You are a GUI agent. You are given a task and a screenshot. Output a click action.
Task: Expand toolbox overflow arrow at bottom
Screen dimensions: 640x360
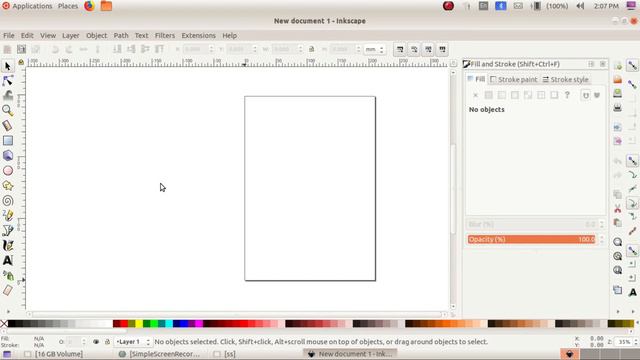click(x=8, y=311)
